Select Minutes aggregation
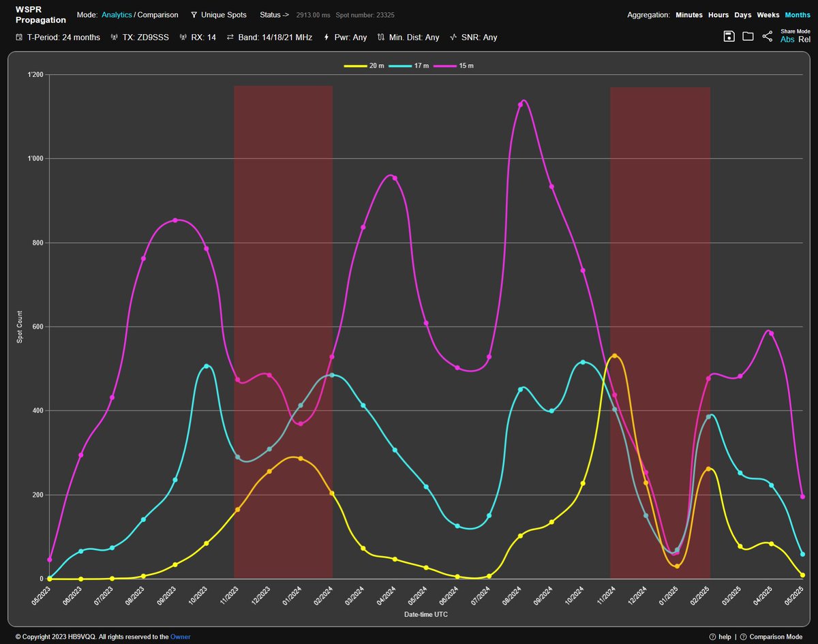Viewport: 818px width, 644px height. pyautogui.click(x=689, y=15)
